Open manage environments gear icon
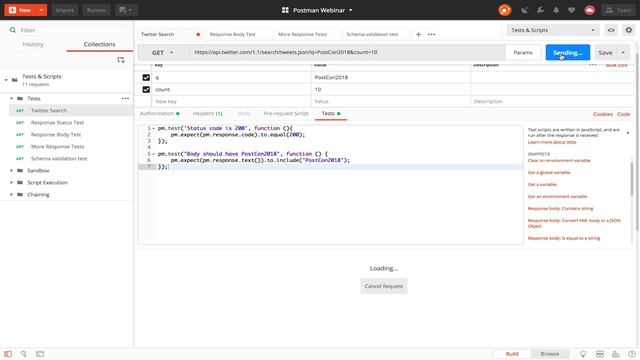 tap(629, 30)
